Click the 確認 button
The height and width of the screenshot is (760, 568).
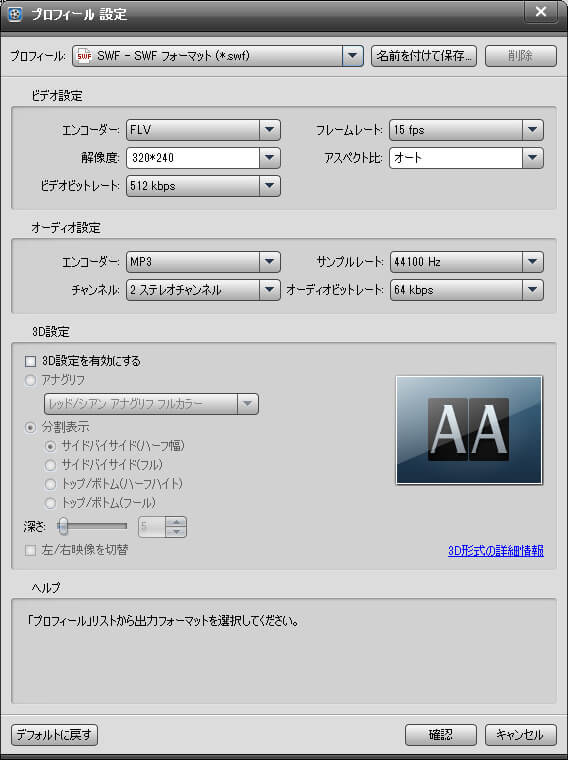[x=441, y=735]
